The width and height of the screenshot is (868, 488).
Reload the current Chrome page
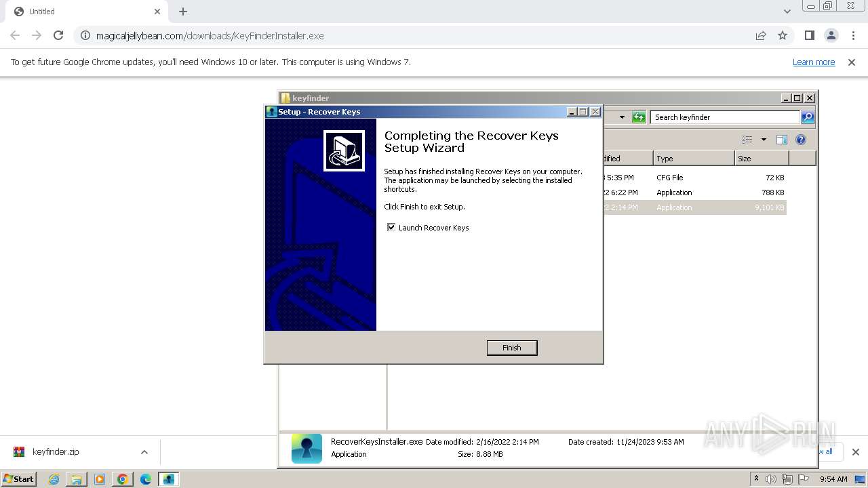(58, 35)
